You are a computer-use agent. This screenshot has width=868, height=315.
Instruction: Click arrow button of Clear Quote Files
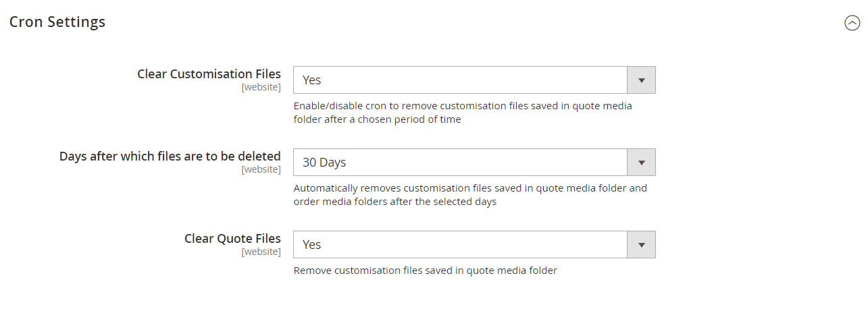tap(641, 245)
